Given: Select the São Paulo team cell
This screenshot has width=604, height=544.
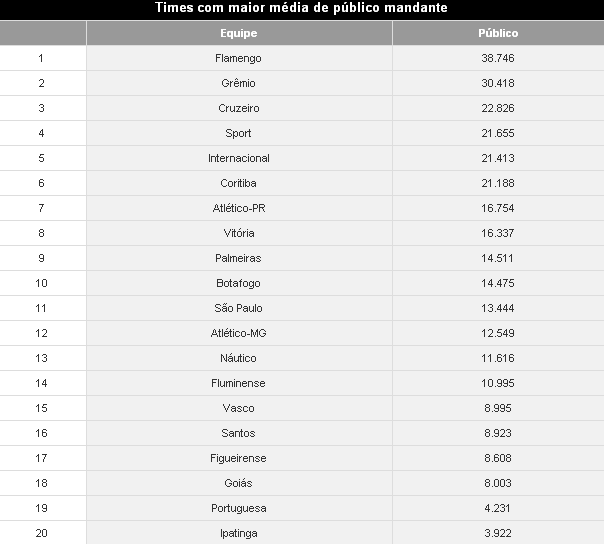Looking at the screenshot, I should coord(238,308).
